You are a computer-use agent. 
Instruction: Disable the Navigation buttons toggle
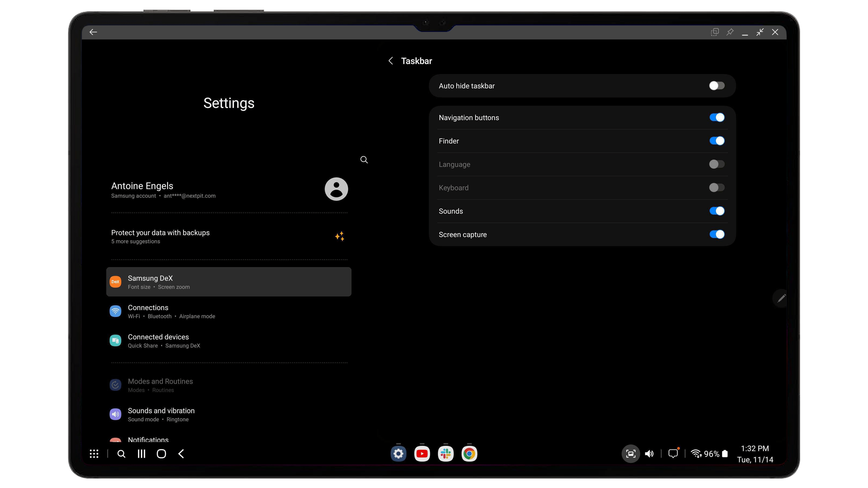[x=717, y=117]
